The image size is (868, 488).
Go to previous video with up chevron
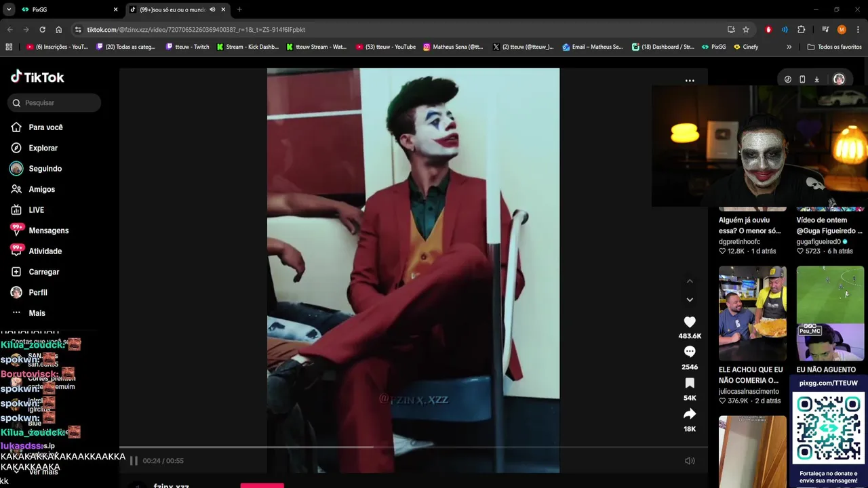coord(690,281)
